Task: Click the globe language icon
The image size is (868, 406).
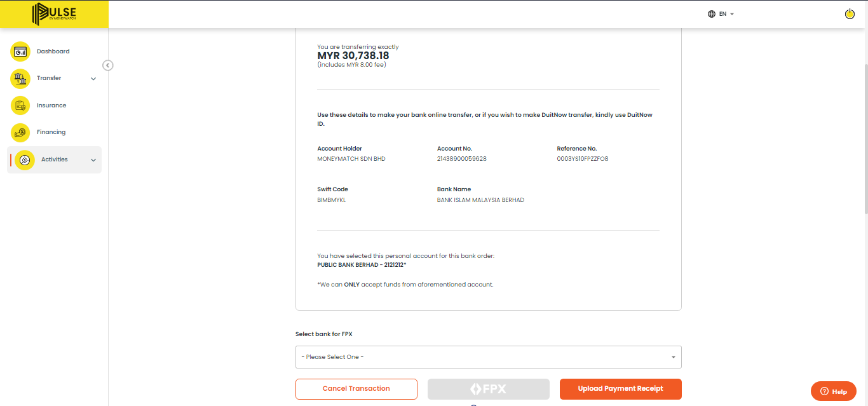Action: [x=712, y=14]
